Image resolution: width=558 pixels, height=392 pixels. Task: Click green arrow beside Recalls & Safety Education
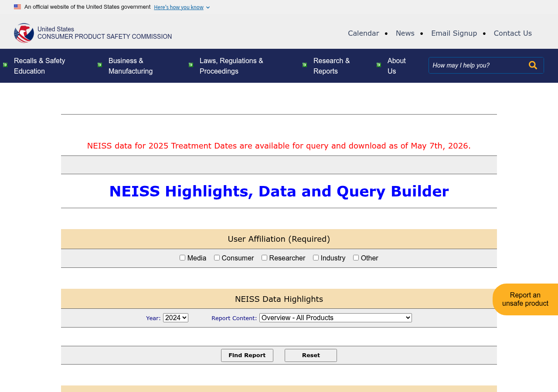coord(5,65)
